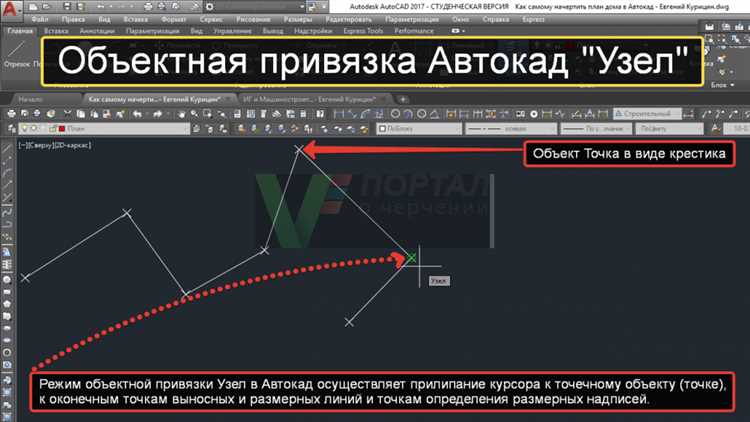Open the Файл menu
This screenshot has height=422, width=750.
click(40, 20)
